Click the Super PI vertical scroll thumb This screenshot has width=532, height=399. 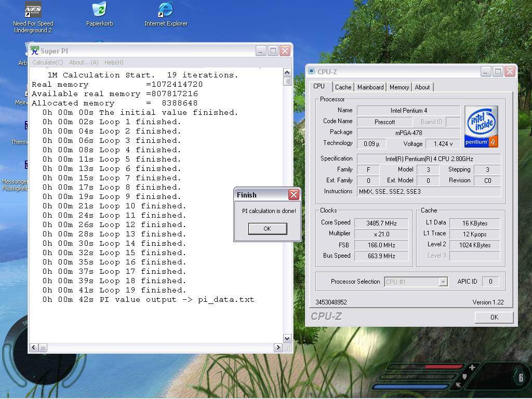(287, 81)
